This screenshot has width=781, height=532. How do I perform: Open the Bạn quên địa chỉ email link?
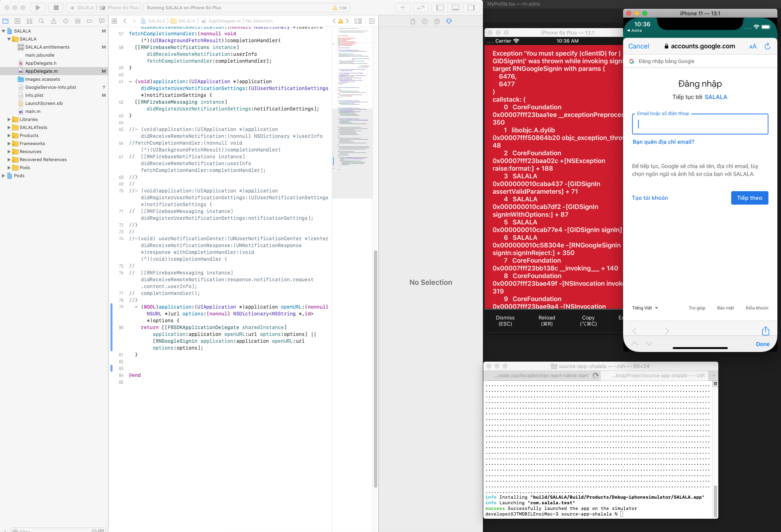[663, 141]
